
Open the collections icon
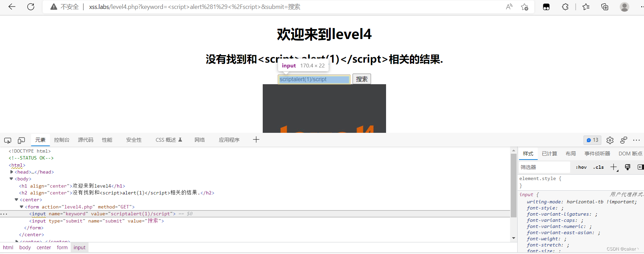(605, 7)
